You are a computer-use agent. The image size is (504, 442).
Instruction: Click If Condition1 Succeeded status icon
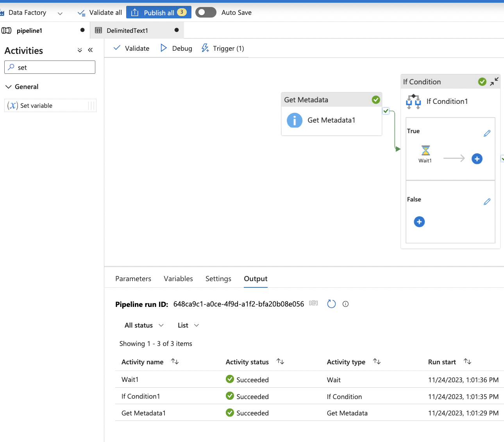[230, 396]
